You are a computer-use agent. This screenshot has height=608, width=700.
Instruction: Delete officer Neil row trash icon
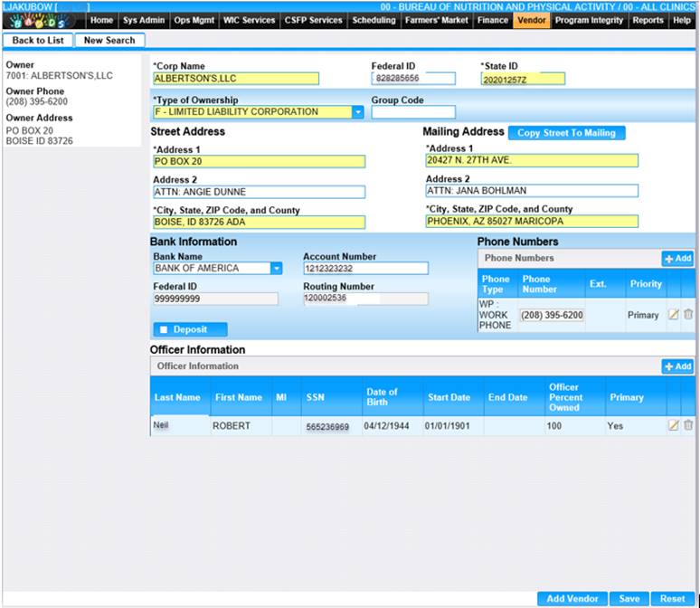click(688, 425)
